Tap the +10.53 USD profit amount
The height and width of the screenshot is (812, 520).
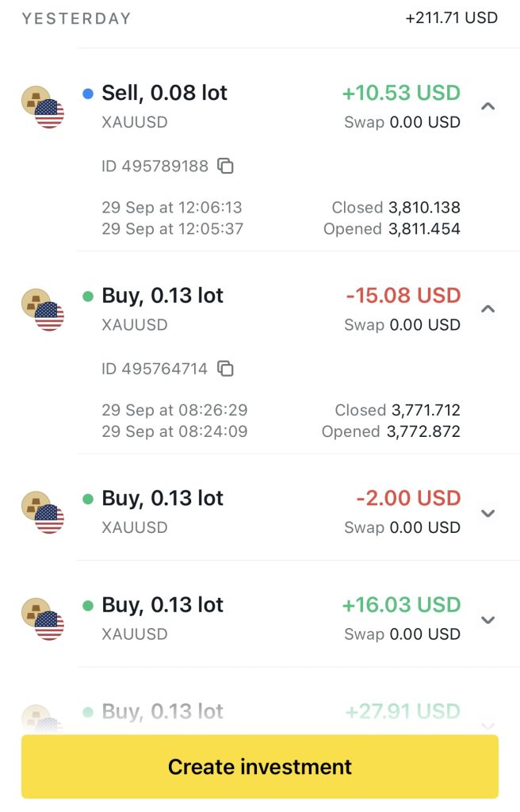point(401,93)
